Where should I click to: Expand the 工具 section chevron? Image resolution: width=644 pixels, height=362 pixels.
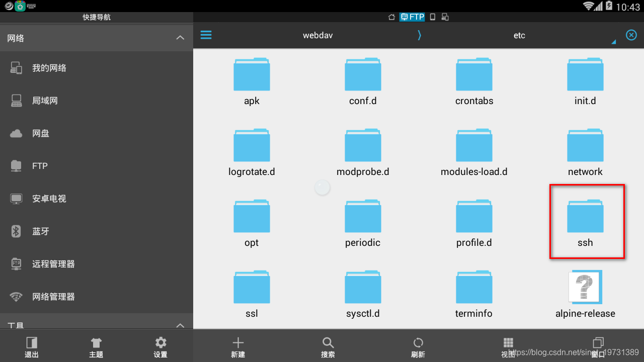[180, 325]
